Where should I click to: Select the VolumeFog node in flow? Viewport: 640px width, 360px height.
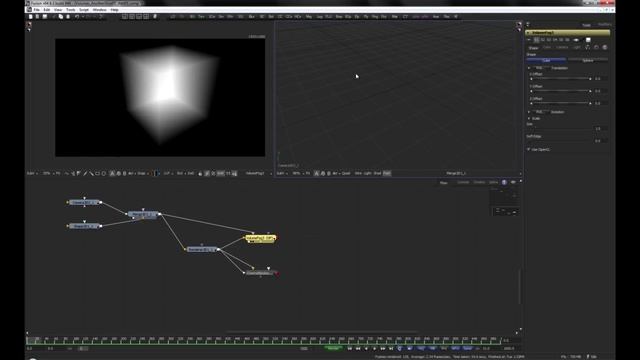260,238
